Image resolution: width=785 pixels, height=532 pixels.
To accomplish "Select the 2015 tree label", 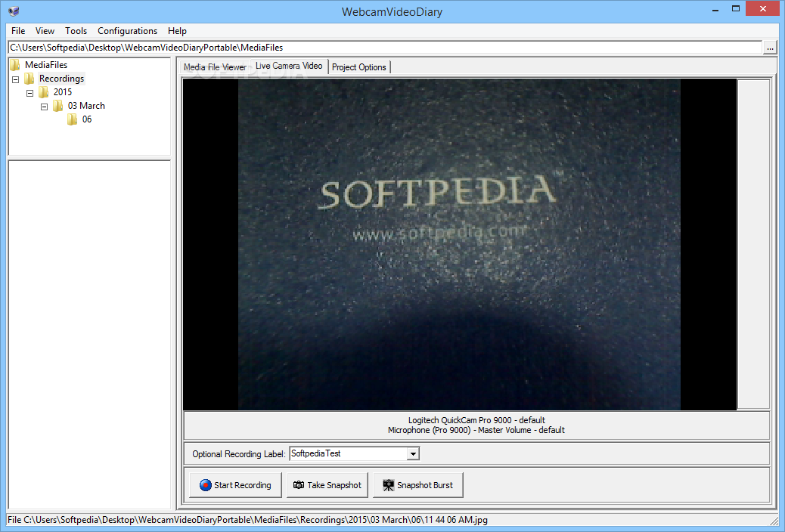I will (63, 92).
